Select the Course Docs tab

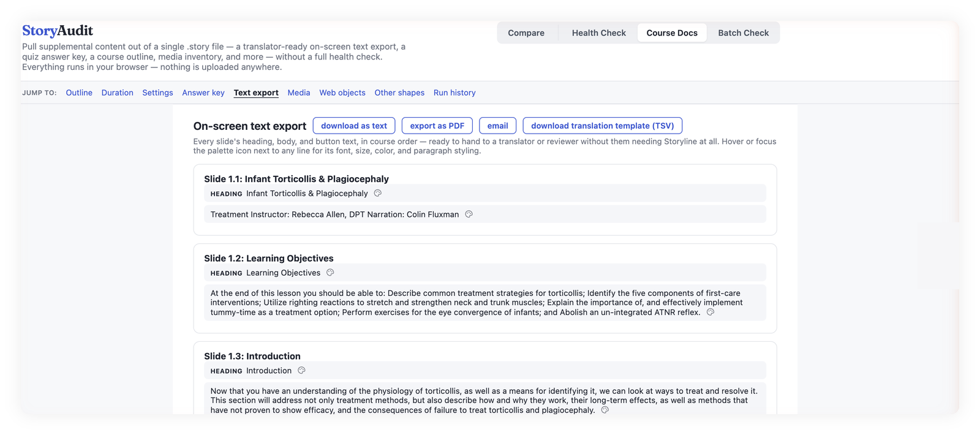pyautogui.click(x=672, y=33)
